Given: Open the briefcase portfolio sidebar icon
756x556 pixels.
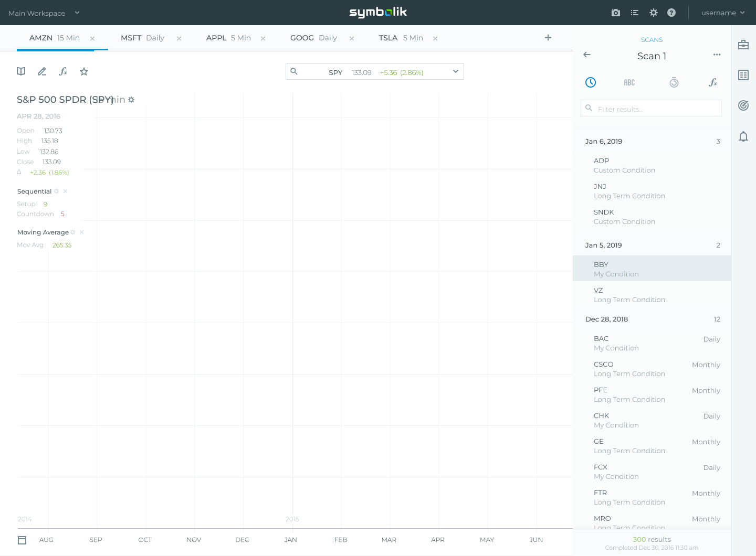Looking at the screenshot, I should [743, 45].
